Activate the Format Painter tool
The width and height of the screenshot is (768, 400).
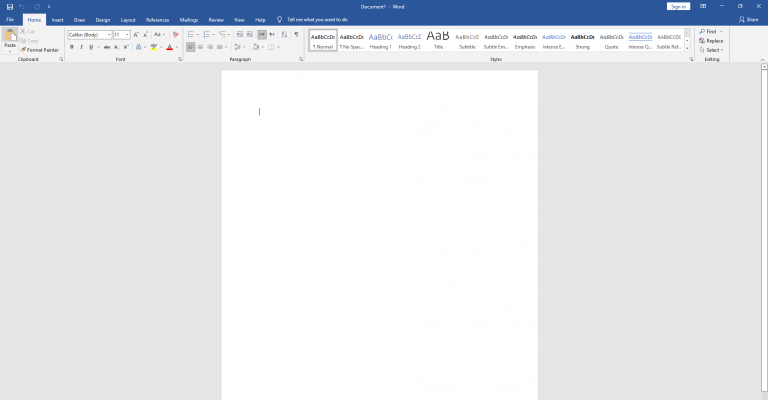pos(40,50)
